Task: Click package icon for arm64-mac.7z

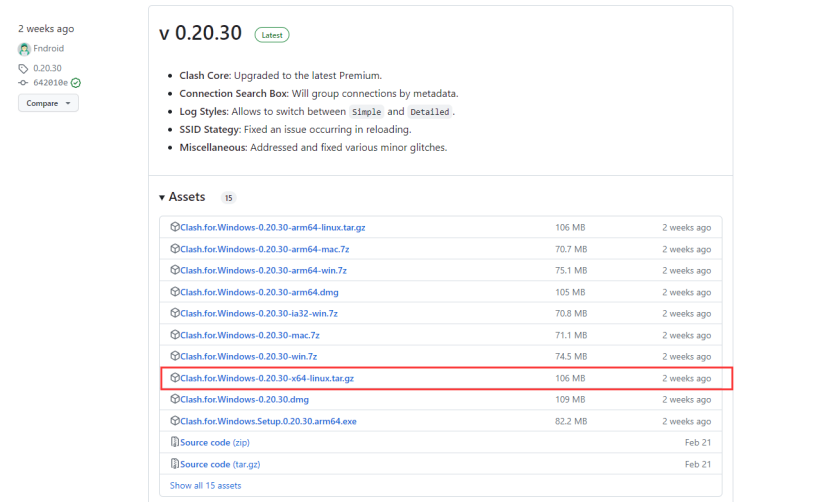Action: tap(175, 248)
